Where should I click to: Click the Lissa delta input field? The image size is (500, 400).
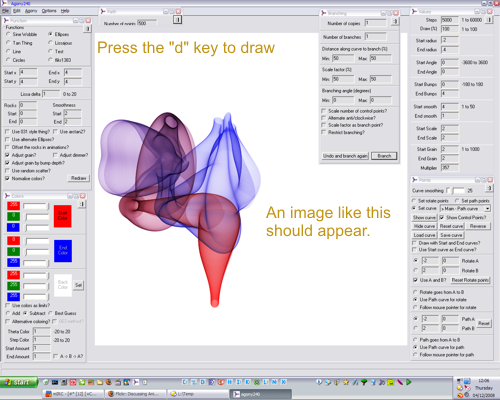point(51,94)
